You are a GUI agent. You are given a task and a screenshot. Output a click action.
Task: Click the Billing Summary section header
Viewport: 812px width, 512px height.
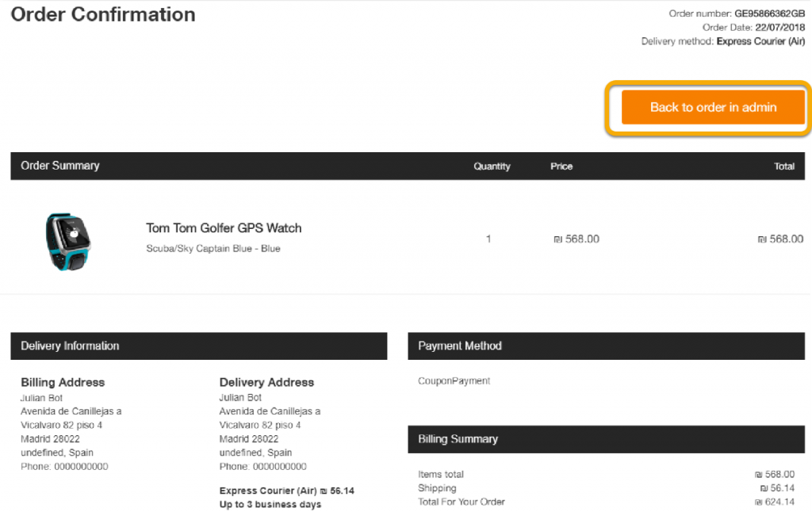(x=458, y=439)
